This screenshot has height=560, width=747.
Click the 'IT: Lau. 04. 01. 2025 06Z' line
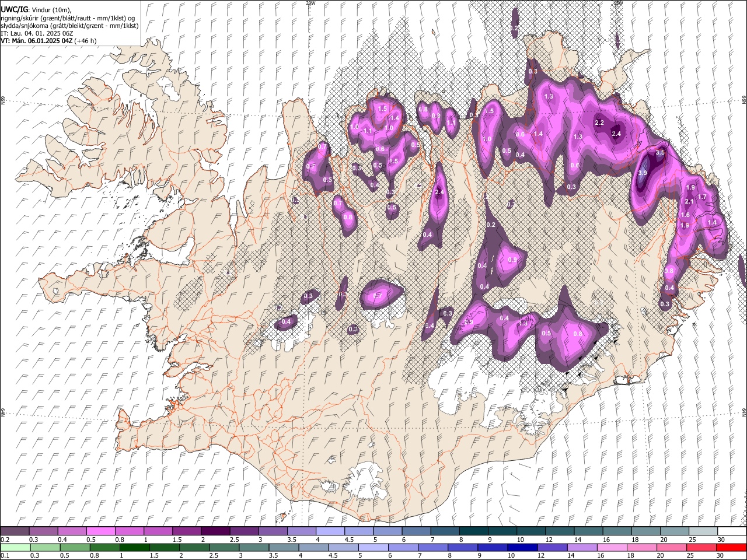coord(37,33)
